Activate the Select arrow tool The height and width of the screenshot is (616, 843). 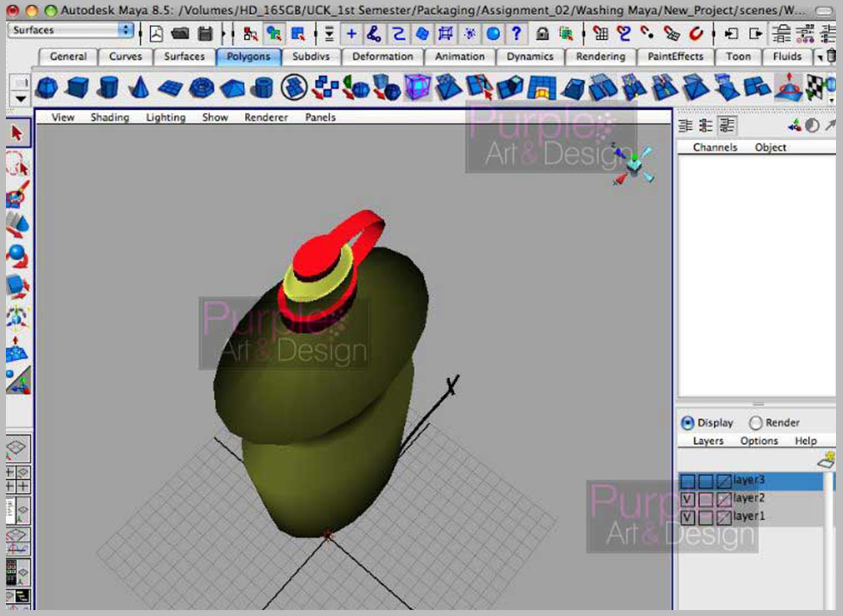[x=17, y=133]
